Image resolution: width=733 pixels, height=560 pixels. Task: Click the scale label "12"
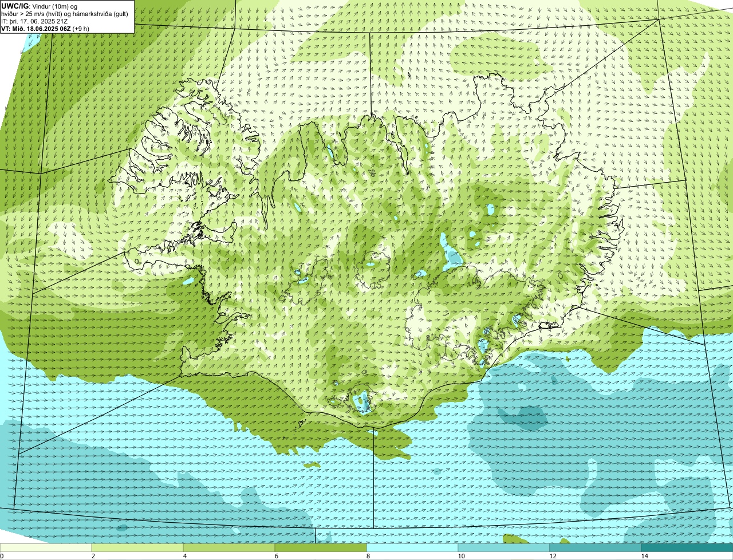point(553,556)
